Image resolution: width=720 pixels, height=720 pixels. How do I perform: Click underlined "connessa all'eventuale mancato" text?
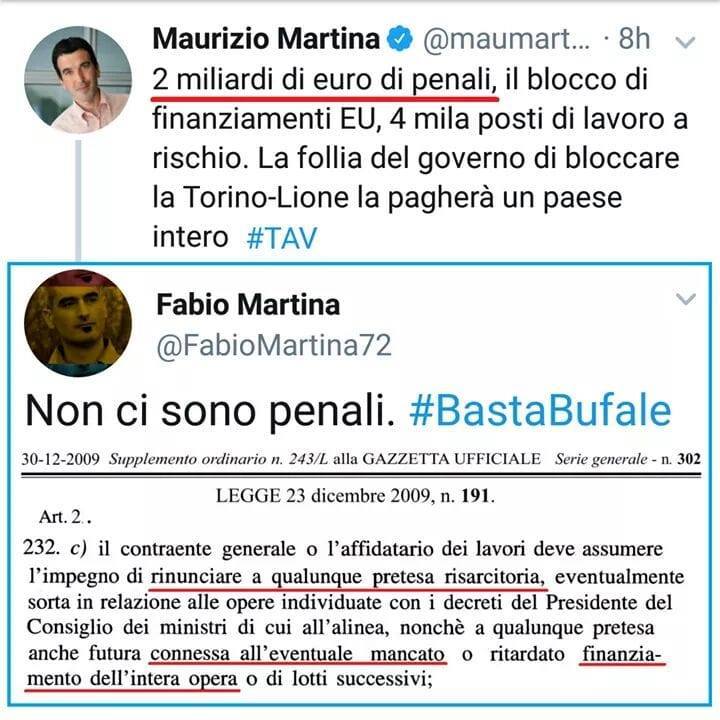tap(298, 654)
